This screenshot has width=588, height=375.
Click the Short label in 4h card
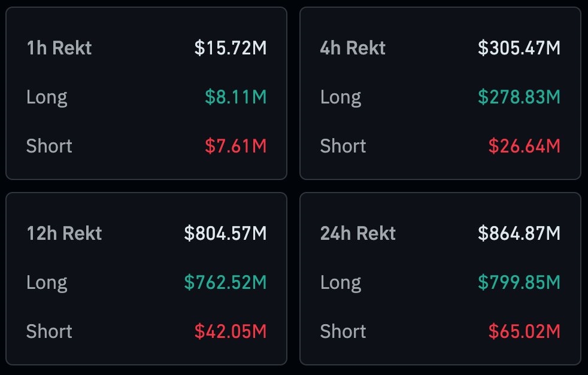pyautogui.click(x=343, y=146)
